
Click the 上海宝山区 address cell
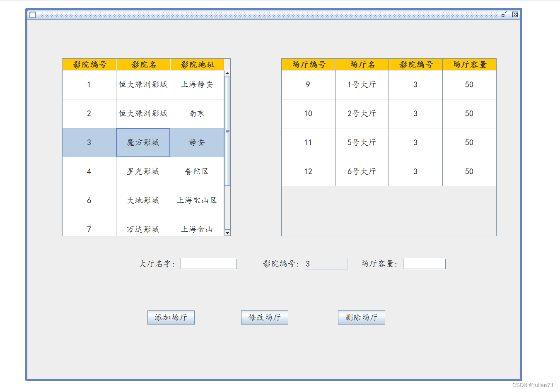197,201
